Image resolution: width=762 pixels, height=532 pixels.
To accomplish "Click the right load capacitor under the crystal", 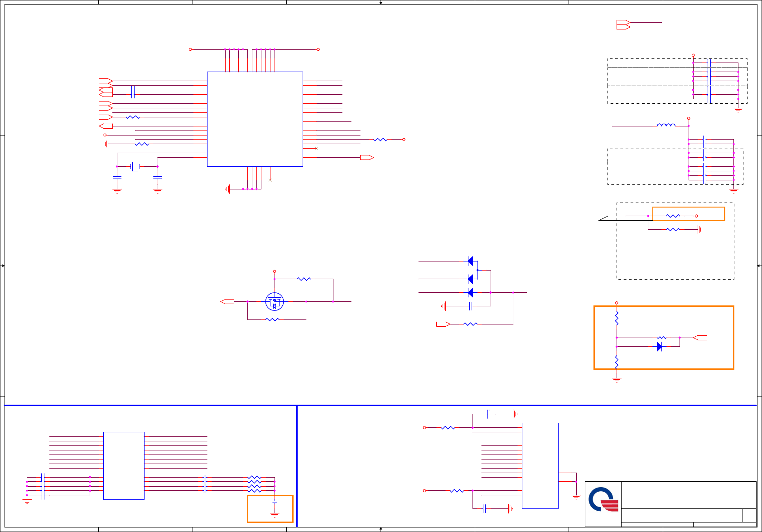I will pyautogui.click(x=158, y=178).
